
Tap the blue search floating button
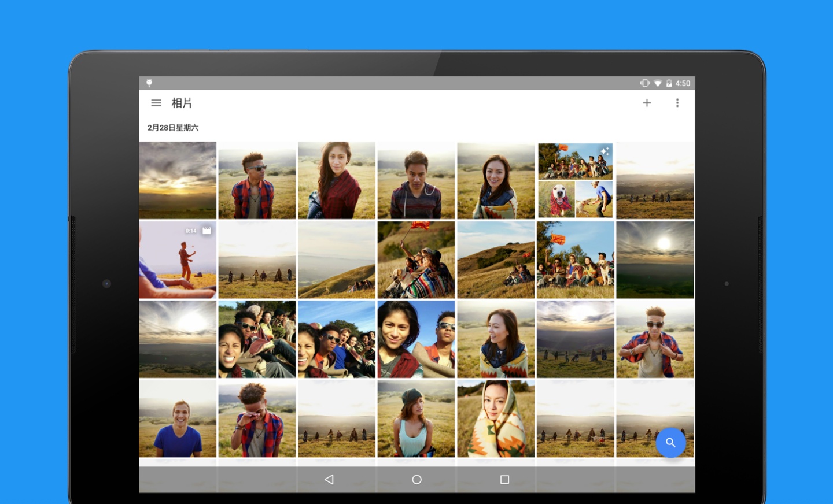tap(670, 442)
